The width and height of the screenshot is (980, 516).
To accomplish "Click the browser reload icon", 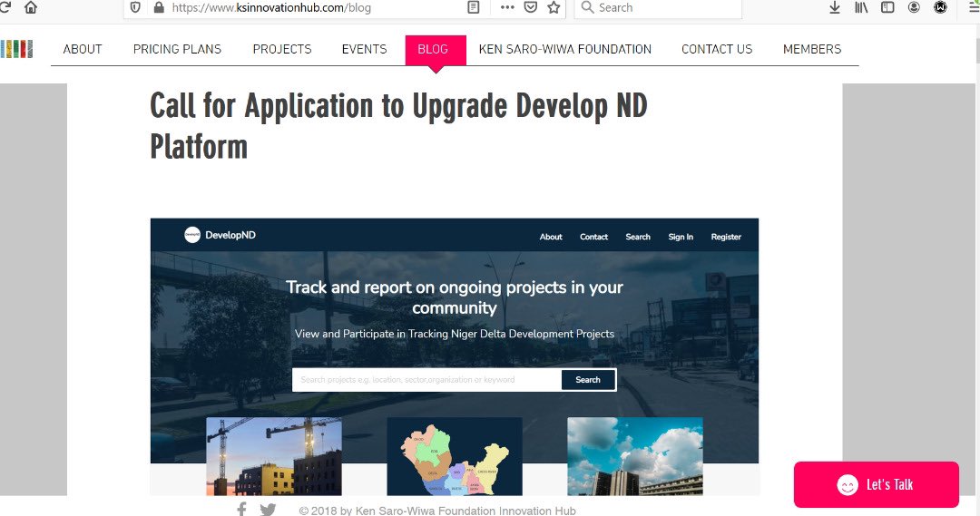I will [x=5, y=7].
